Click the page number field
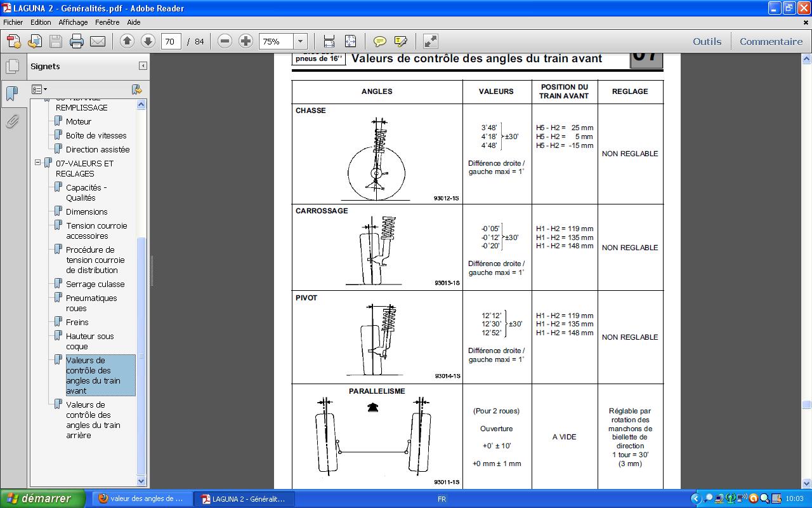Image resolution: width=812 pixels, height=508 pixels. pos(171,41)
